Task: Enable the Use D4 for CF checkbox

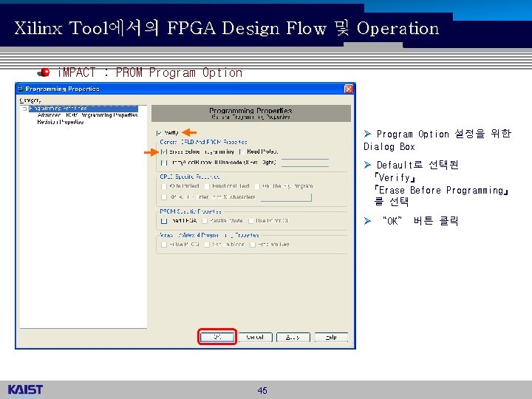Action: pos(251,221)
